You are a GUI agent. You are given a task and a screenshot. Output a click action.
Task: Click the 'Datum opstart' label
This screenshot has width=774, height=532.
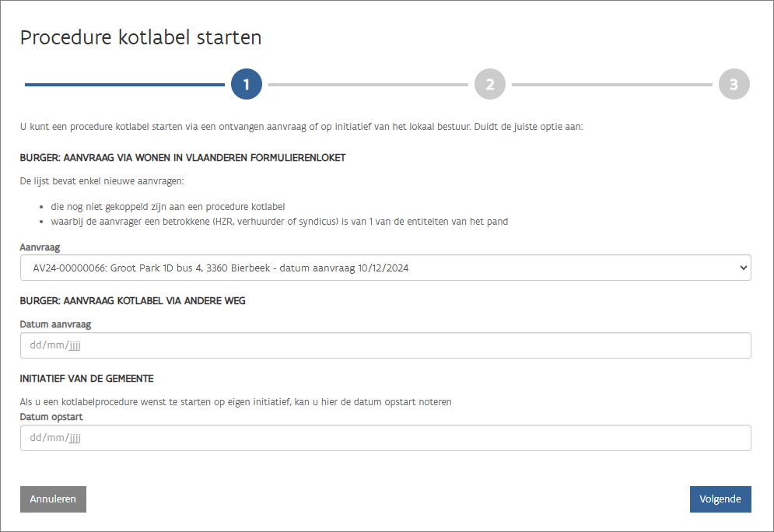pos(51,417)
